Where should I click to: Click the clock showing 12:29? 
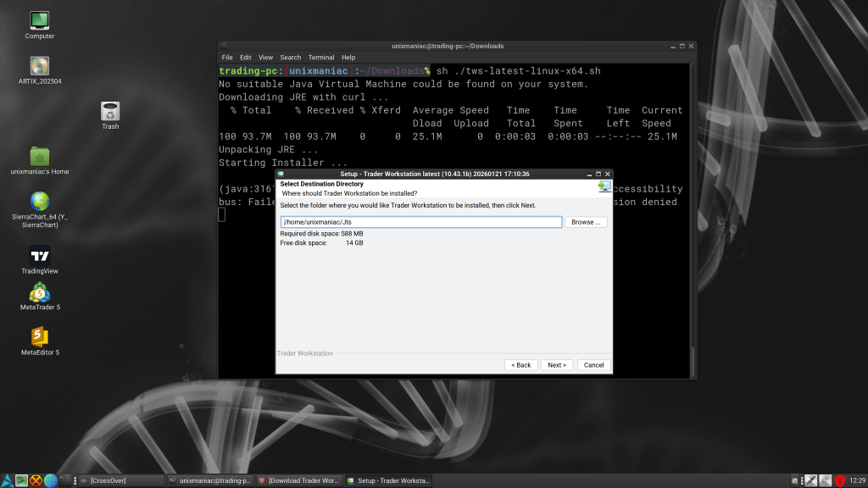click(x=857, y=480)
